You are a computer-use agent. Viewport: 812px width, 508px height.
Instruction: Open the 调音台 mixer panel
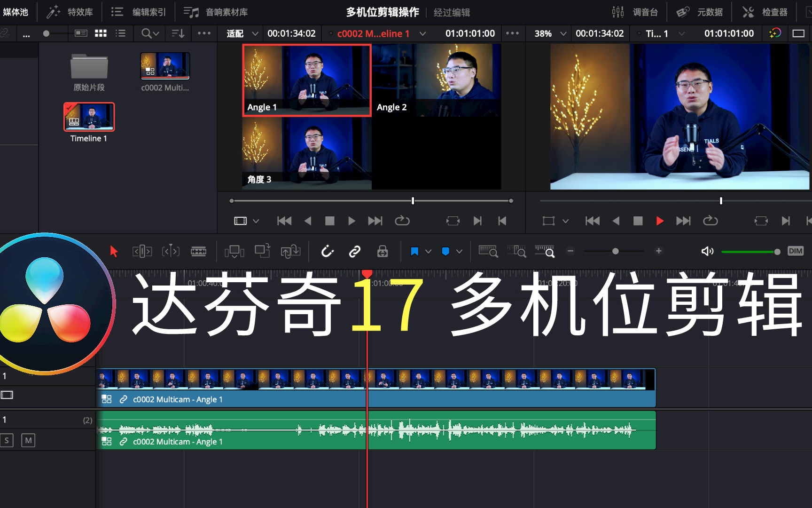[635, 12]
